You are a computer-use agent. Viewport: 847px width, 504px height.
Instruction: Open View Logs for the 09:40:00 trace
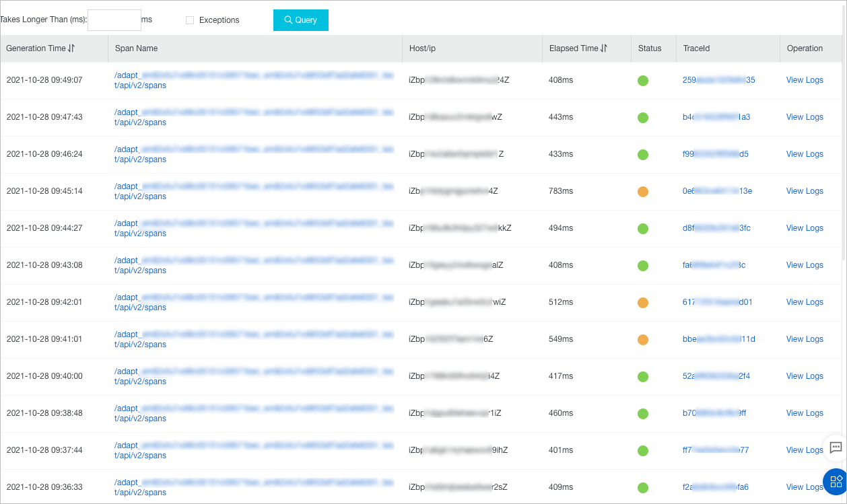805,375
